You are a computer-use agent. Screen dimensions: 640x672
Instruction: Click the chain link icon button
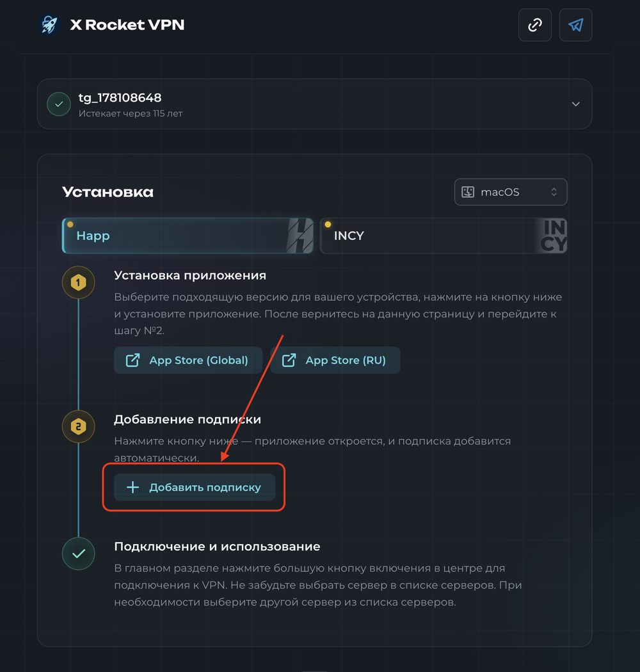(x=534, y=25)
